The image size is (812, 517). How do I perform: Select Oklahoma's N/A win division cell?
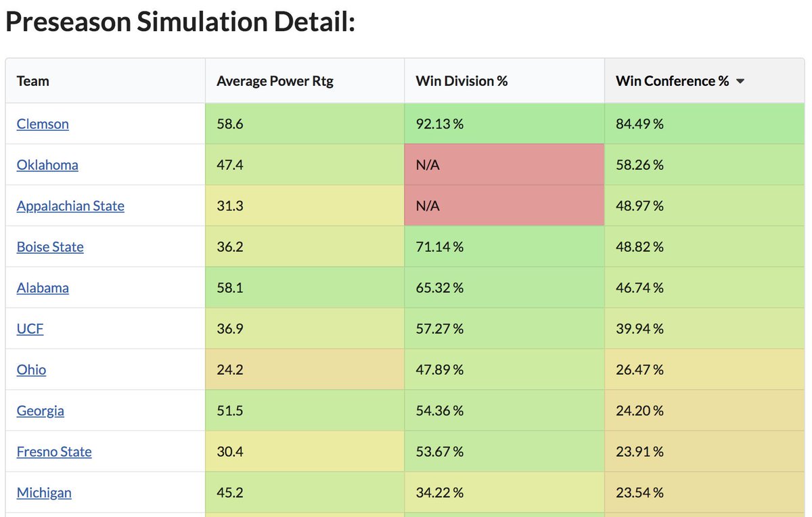coord(505,164)
